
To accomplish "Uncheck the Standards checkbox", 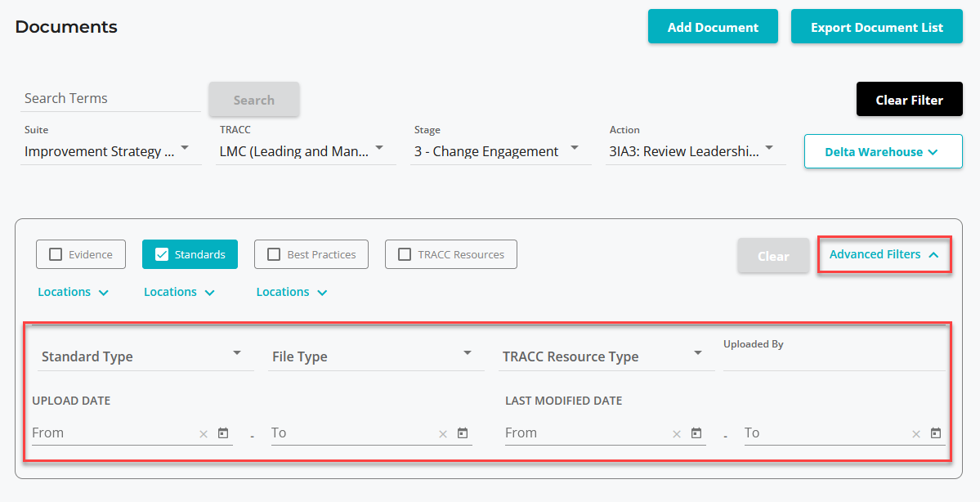I will pos(162,254).
